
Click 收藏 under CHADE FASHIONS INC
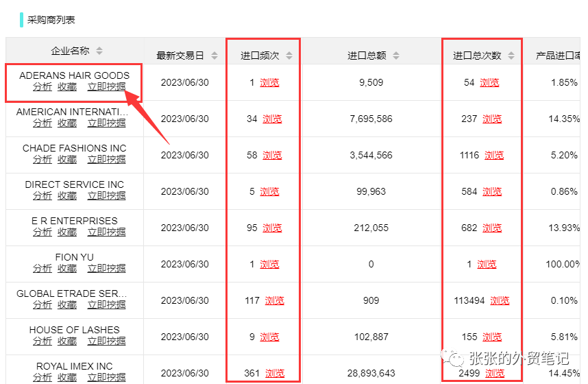pos(67,160)
